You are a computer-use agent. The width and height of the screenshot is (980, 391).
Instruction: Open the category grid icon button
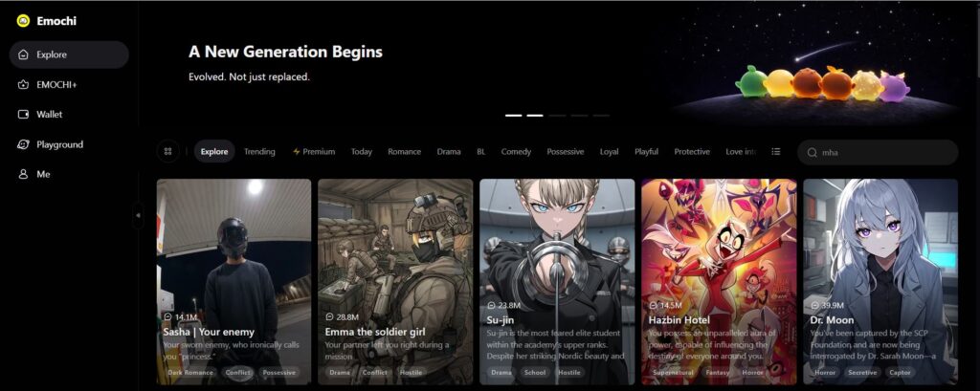pyautogui.click(x=167, y=151)
